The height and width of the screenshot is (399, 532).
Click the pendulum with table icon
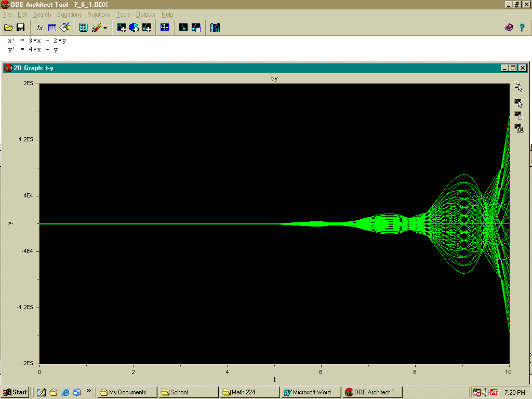tap(196, 28)
